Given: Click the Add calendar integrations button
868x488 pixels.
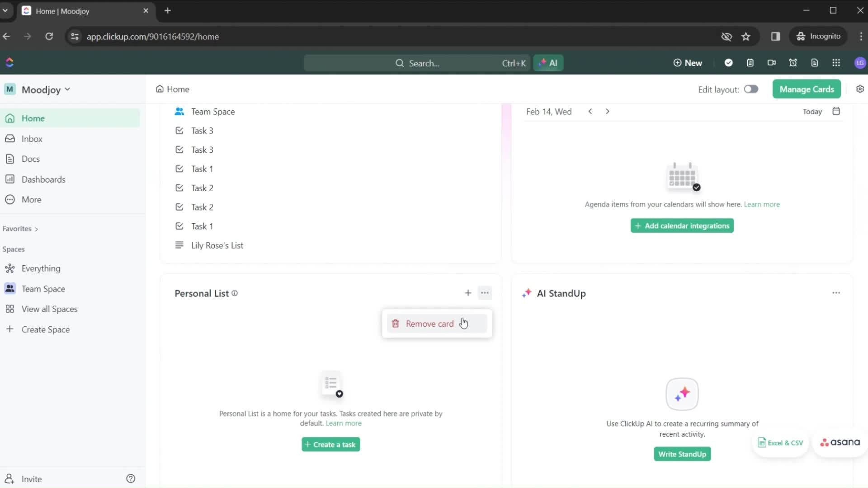Looking at the screenshot, I should point(681,226).
